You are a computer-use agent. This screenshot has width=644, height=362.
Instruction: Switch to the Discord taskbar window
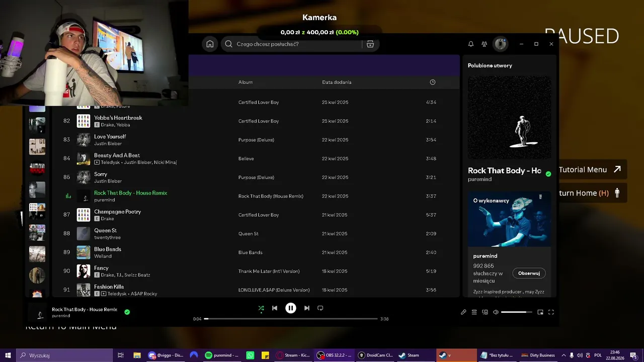tap(166, 355)
